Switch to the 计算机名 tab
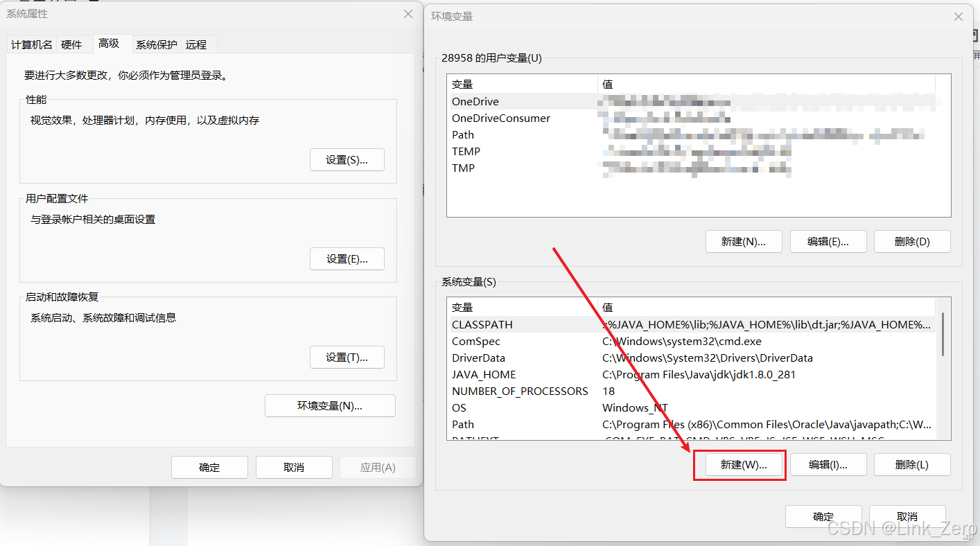This screenshot has height=546, width=980. [x=31, y=44]
